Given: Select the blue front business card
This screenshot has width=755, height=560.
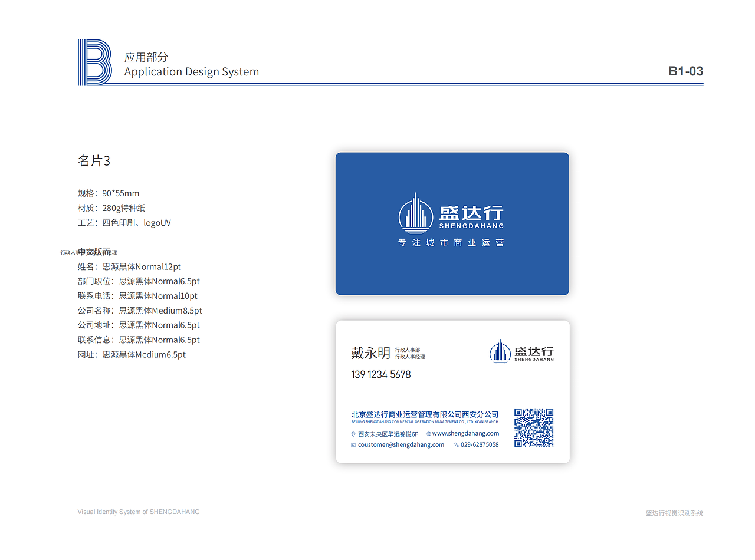Looking at the screenshot, I should (452, 224).
